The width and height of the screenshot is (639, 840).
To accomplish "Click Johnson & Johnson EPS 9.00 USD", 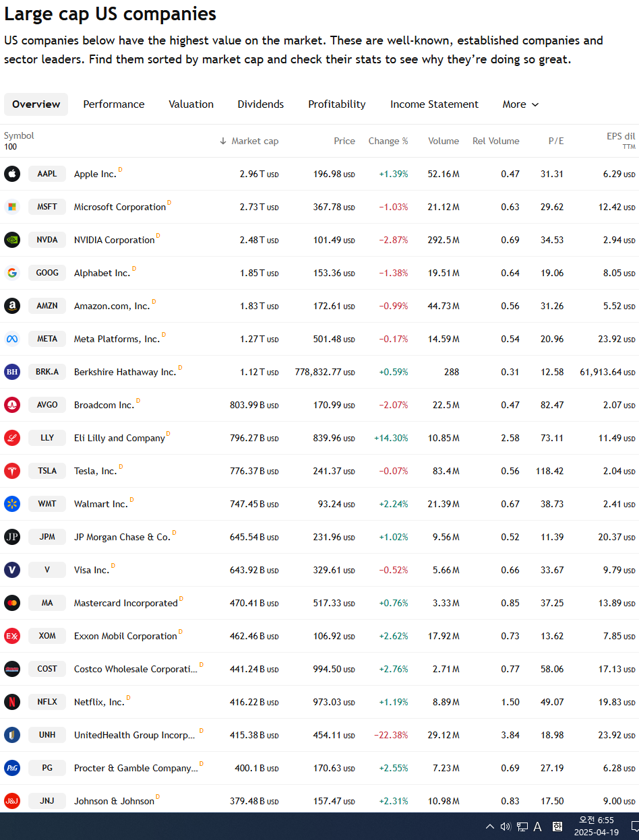I will (619, 801).
